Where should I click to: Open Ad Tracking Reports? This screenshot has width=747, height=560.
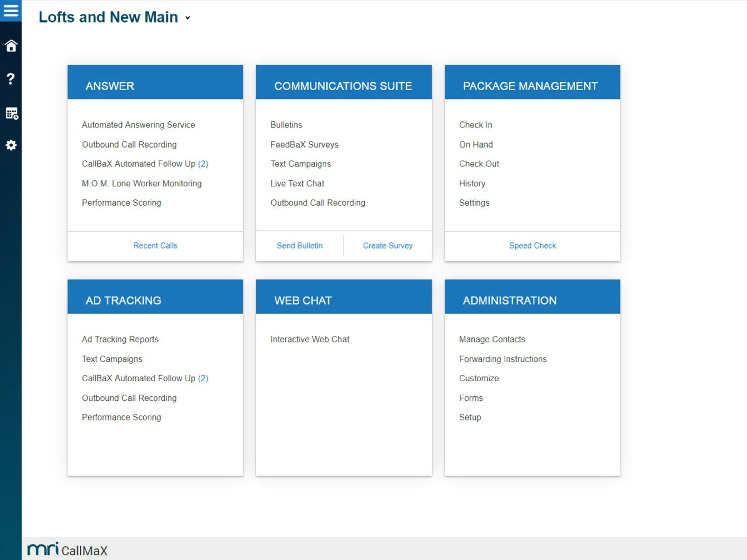(120, 339)
